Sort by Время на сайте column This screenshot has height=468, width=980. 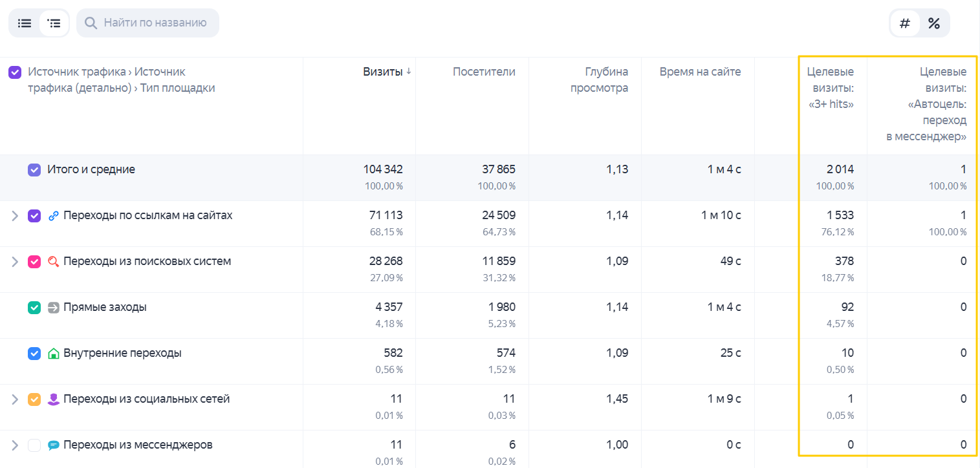701,72
